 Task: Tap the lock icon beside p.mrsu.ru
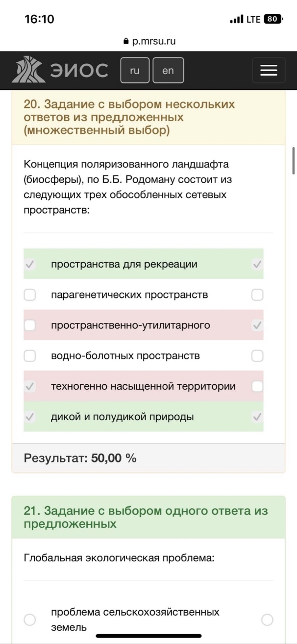(x=127, y=42)
